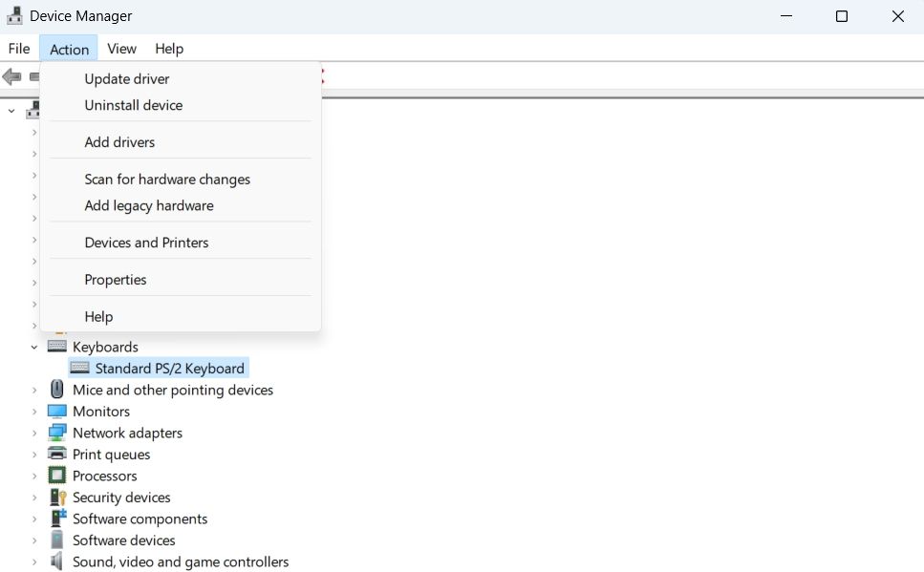Click the Security devices key icon

coord(57,498)
